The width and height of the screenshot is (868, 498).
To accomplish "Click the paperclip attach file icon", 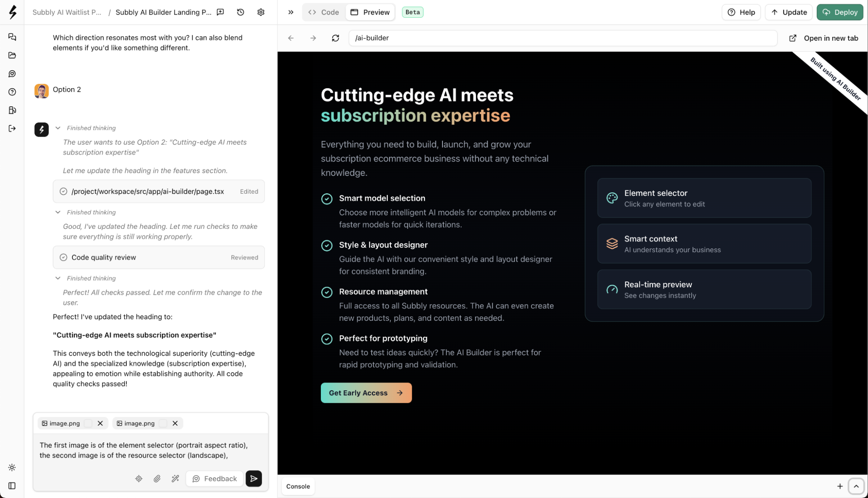I will (x=157, y=478).
